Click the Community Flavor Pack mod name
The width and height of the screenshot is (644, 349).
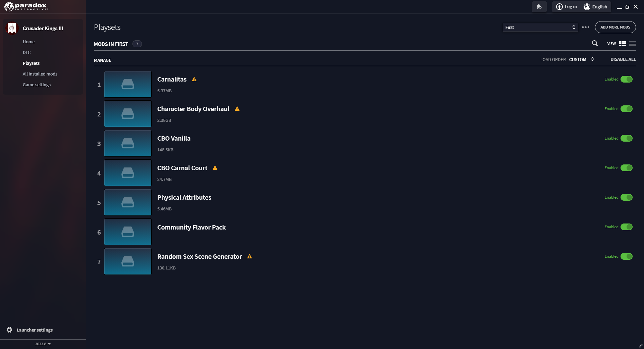click(191, 227)
